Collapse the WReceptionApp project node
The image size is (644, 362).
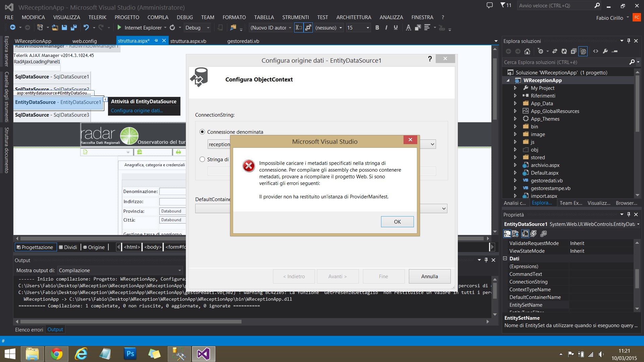point(508,80)
